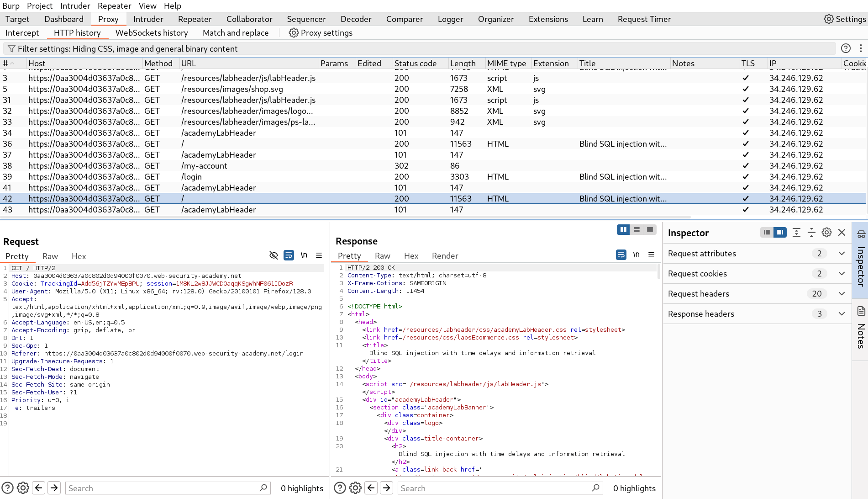Toggle line wrap icon in Response panel
Screen dimensions: 868x499
[621, 255]
